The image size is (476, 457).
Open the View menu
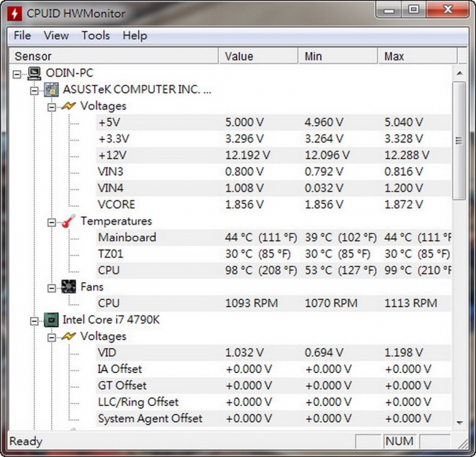[x=56, y=36]
